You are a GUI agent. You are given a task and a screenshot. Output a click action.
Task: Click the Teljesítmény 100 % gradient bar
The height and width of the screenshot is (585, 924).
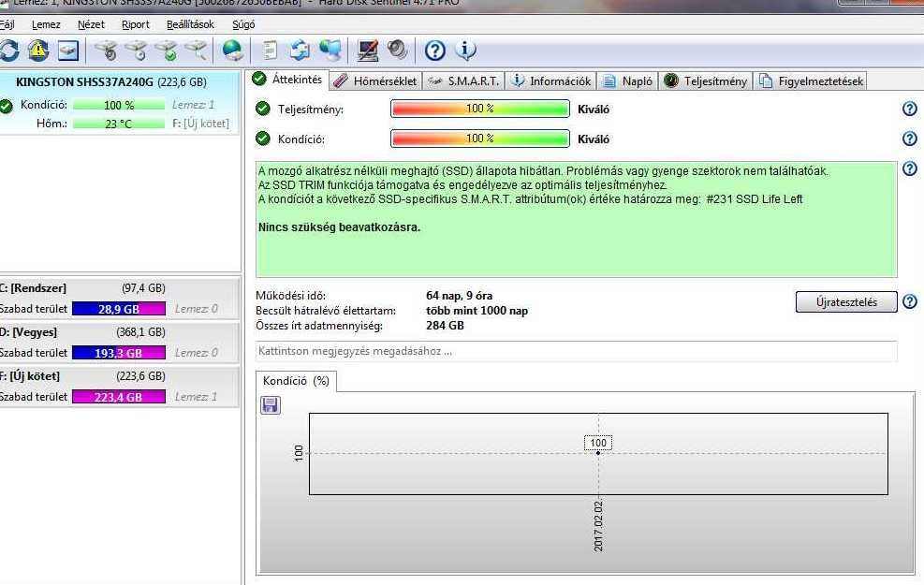tap(479, 109)
